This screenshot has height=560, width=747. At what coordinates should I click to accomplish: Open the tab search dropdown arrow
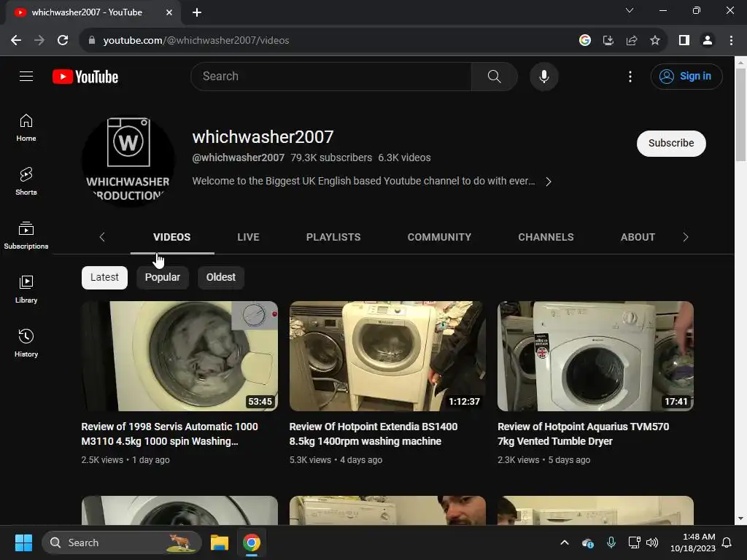click(630, 10)
